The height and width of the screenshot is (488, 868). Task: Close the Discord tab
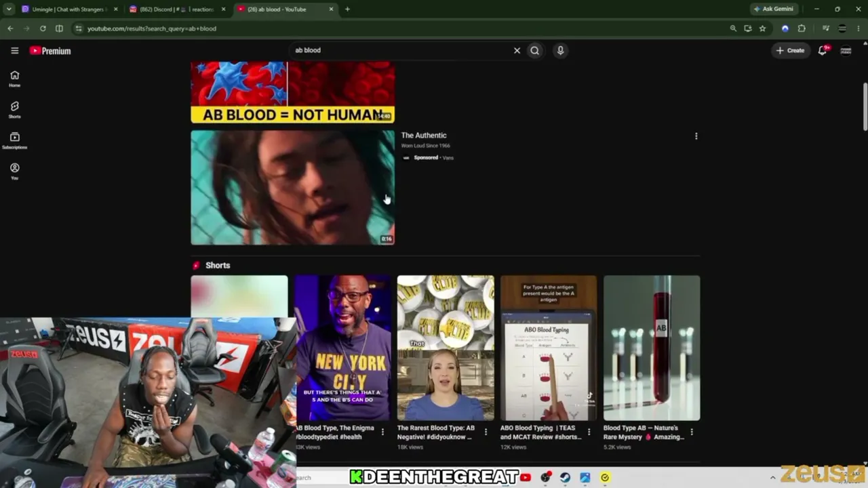[x=223, y=9]
